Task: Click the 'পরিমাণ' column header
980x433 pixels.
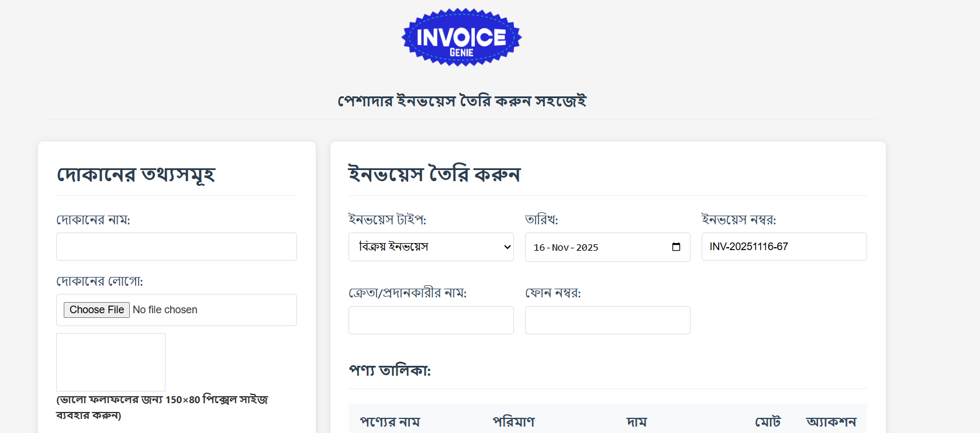Action: click(513, 422)
